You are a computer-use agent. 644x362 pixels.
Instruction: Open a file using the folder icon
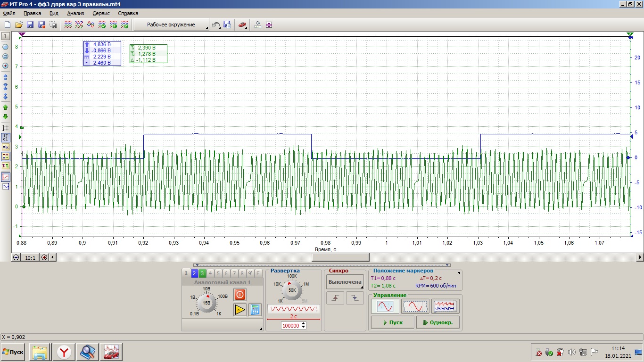coord(19,25)
